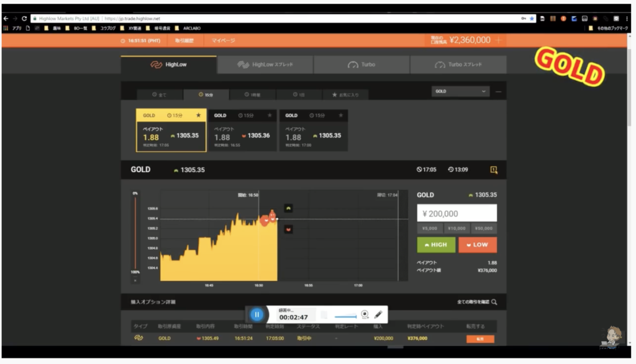The width and height of the screenshot is (636, 364).
Task: Select the HighLow trading tab
Action: [169, 65]
